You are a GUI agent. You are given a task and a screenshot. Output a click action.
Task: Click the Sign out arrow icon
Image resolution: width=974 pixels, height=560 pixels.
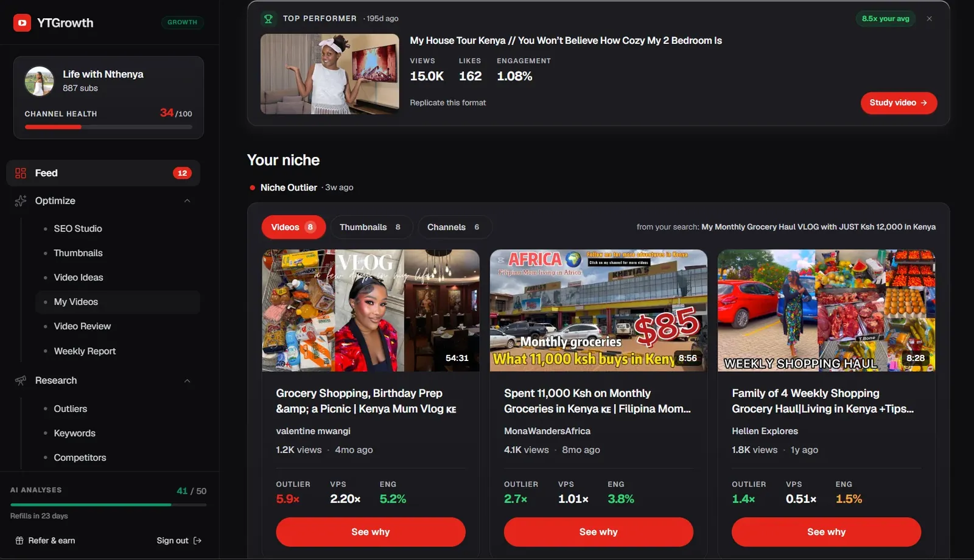[x=197, y=541]
